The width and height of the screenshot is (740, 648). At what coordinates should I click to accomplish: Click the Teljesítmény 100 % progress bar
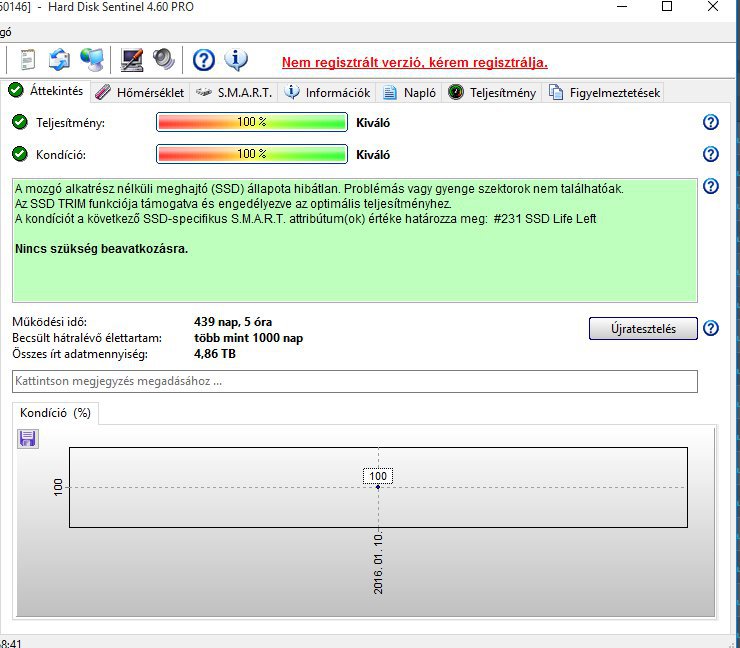click(x=252, y=122)
